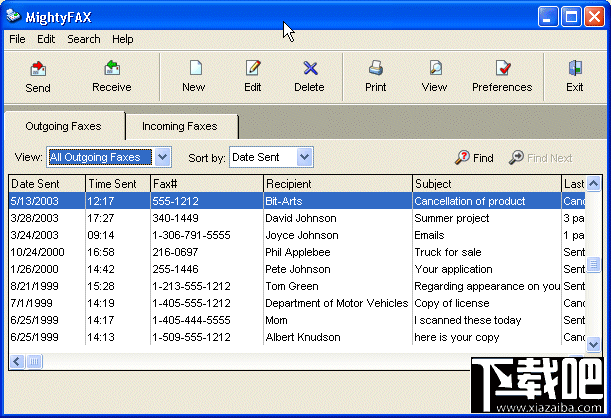The height and width of the screenshot is (418, 611).
Task: Click the subject 'Truck for sale'
Action: [448, 252]
